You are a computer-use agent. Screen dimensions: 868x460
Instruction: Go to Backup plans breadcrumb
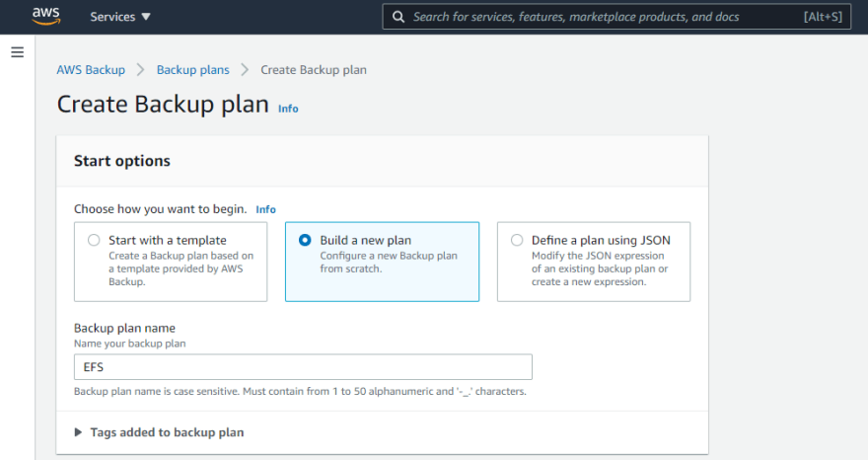192,70
